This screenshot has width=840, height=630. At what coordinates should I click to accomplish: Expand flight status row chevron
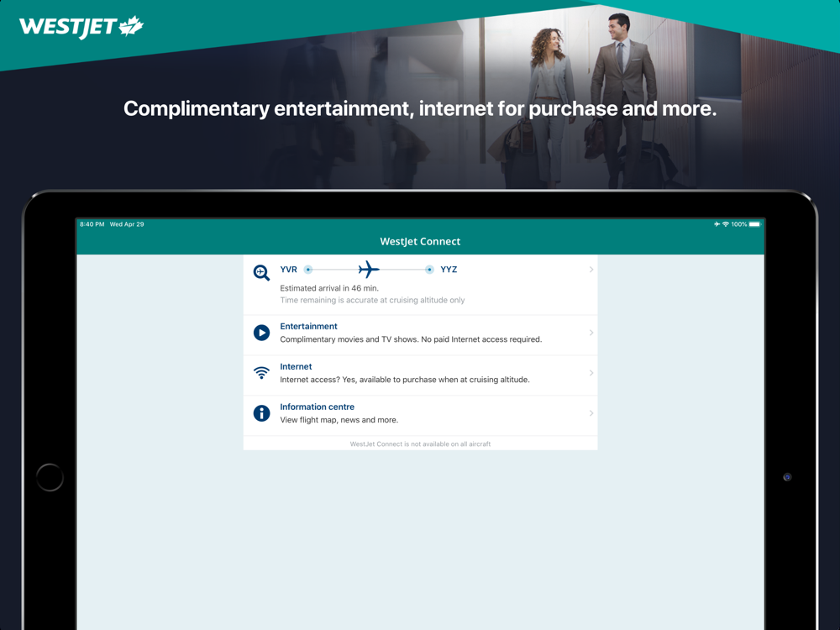[591, 270]
